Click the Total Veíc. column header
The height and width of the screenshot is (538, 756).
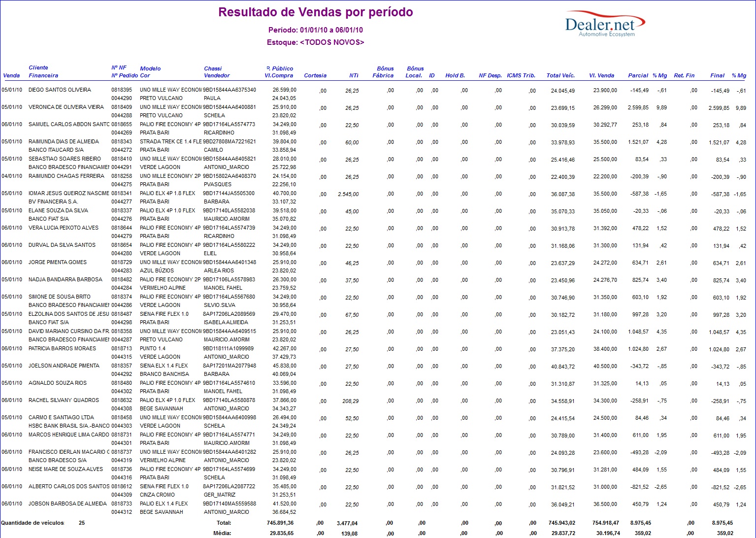click(x=560, y=76)
